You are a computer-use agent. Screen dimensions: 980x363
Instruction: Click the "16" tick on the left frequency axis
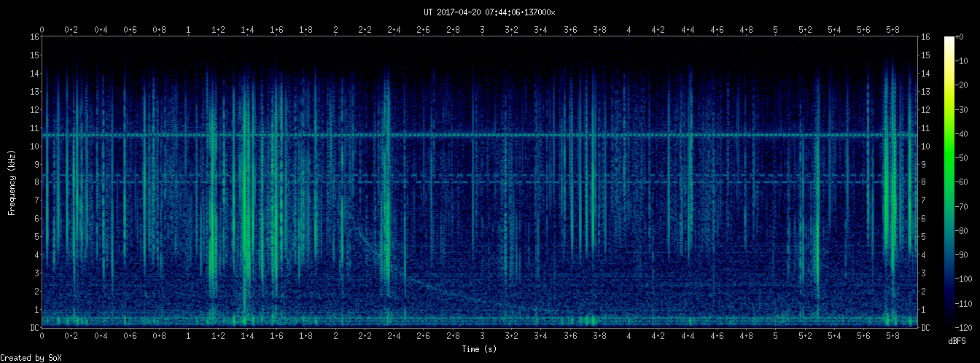pyautogui.click(x=34, y=37)
